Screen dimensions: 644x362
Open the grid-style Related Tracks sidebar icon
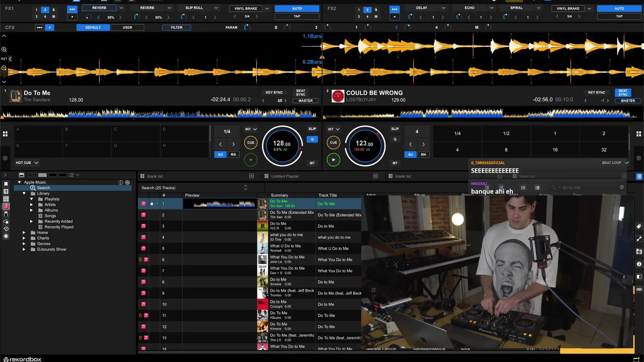[6, 199]
